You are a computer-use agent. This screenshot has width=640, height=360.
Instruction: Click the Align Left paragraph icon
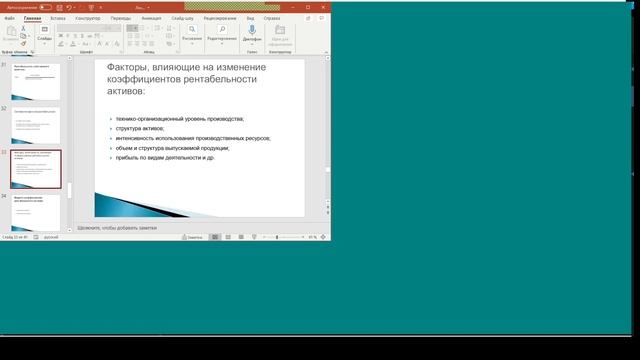click(x=130, y=44)
